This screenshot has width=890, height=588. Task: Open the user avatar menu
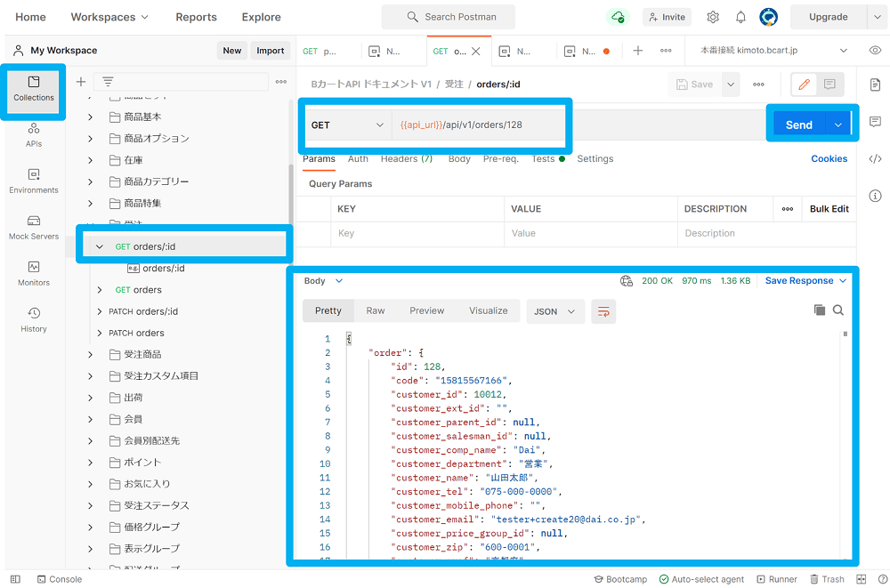point(769,17)
